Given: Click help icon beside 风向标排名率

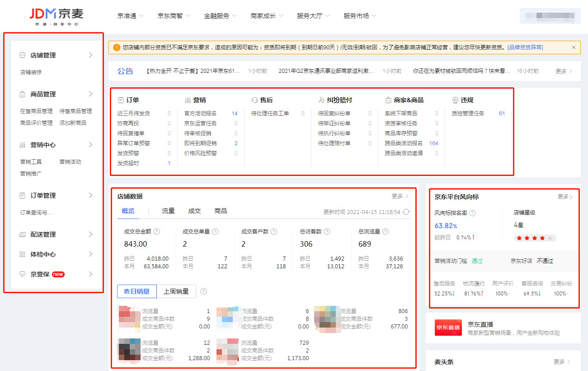Looking at the screenshot, I should point(472,213).
